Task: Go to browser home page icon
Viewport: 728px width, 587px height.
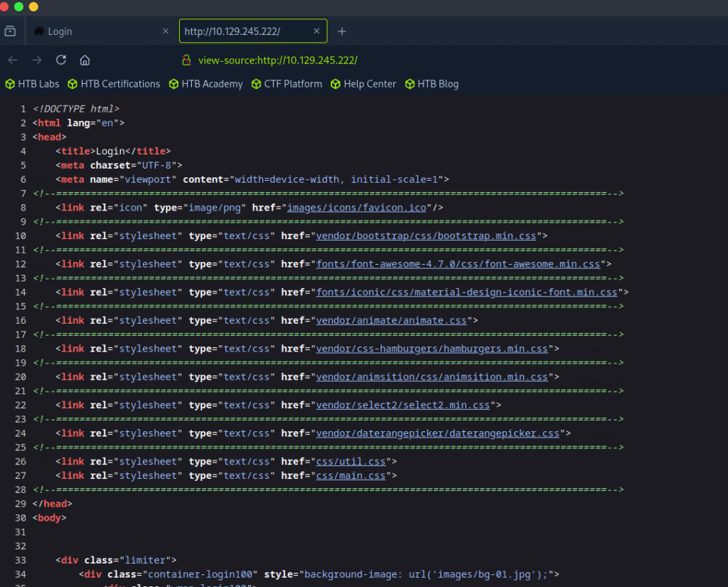Action: (85, 60)
